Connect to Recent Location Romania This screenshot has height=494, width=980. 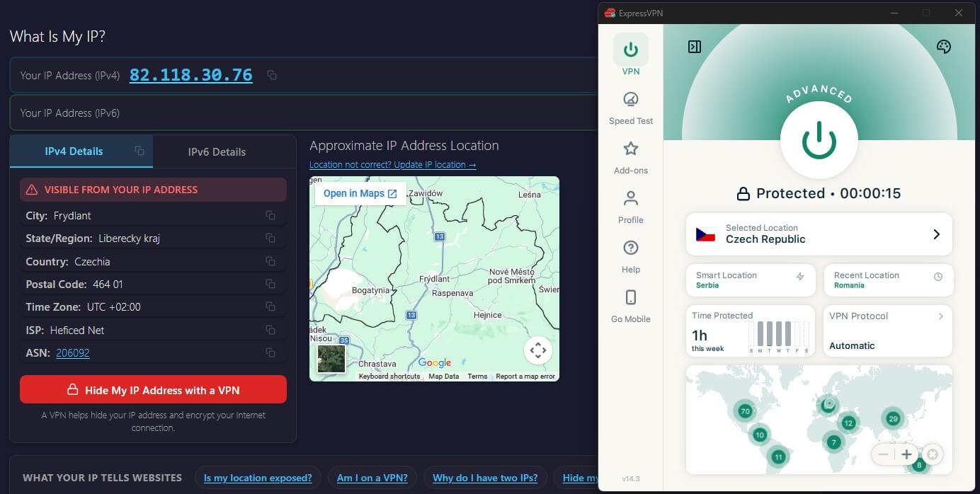tap(889, 280)
